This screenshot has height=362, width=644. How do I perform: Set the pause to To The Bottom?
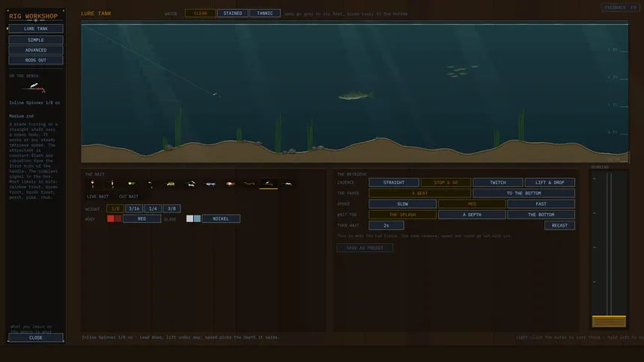pos(523,193)
